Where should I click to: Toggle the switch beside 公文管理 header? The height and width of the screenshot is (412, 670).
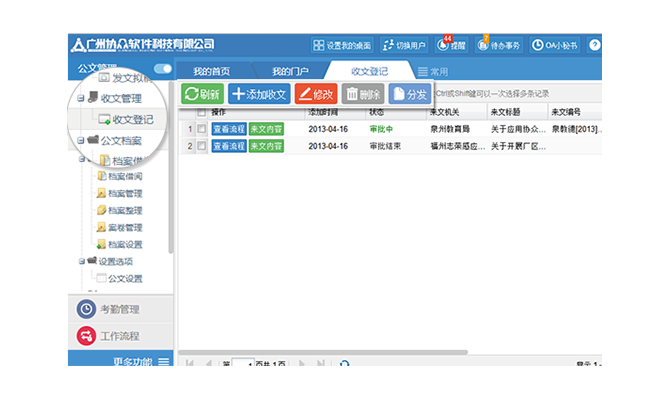pyautogui.click(x=162, y=69)
